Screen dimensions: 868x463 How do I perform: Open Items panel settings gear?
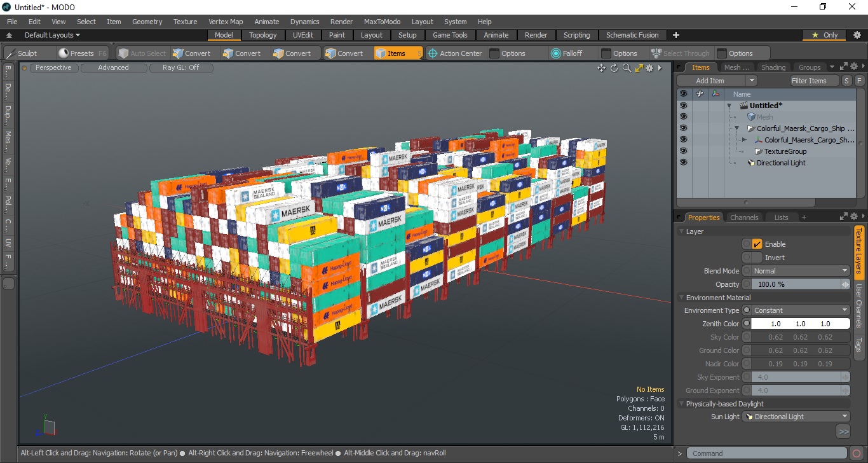click(x=855, y=67)
